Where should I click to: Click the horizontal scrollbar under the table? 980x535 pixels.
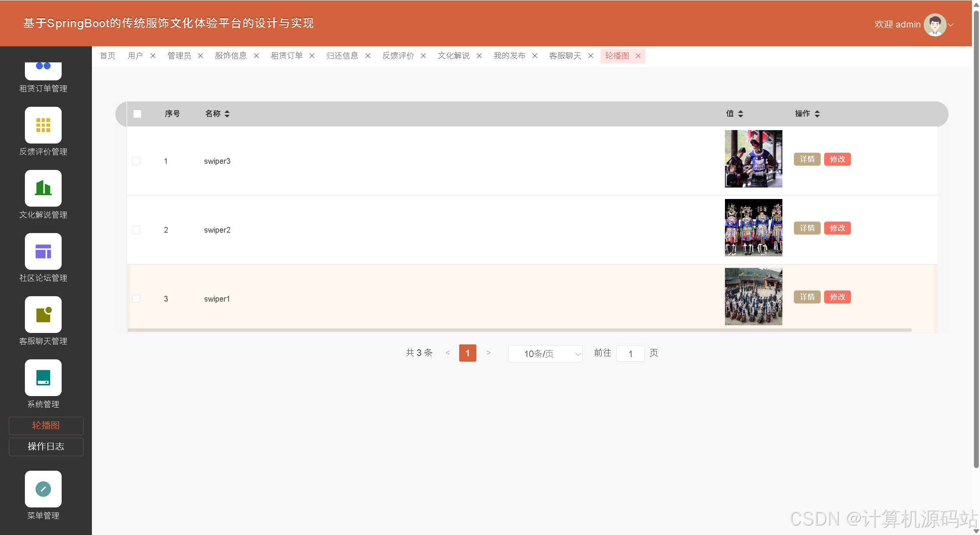coord(519,330)
